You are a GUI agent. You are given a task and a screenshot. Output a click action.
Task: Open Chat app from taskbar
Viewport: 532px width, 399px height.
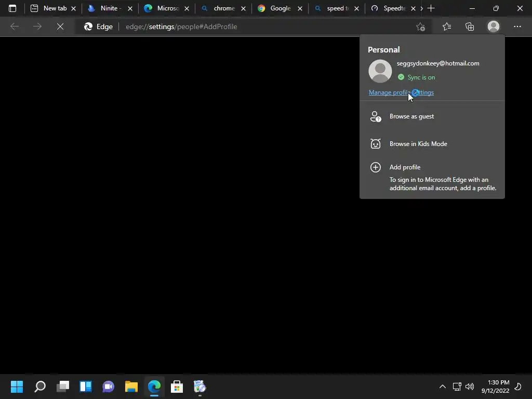coord(108,387)
